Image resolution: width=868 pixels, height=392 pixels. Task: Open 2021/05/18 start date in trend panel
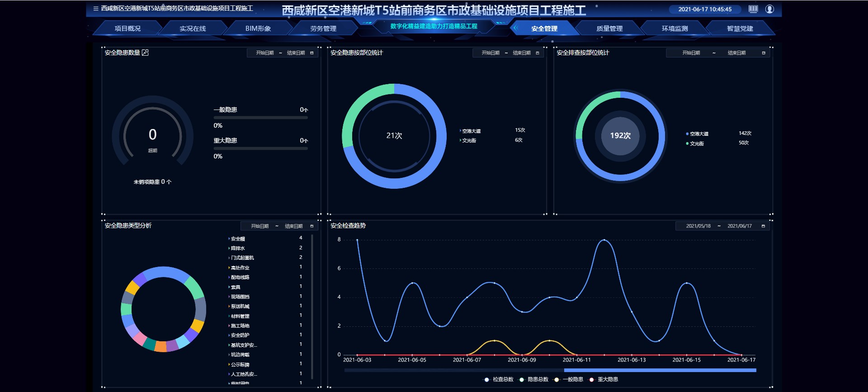(x=698, y=226)
